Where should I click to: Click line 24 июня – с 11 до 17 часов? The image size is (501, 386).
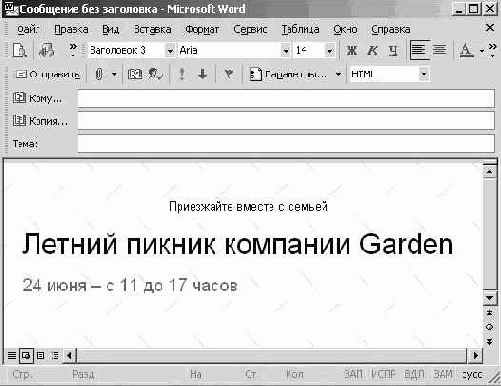tap(130, 285)
